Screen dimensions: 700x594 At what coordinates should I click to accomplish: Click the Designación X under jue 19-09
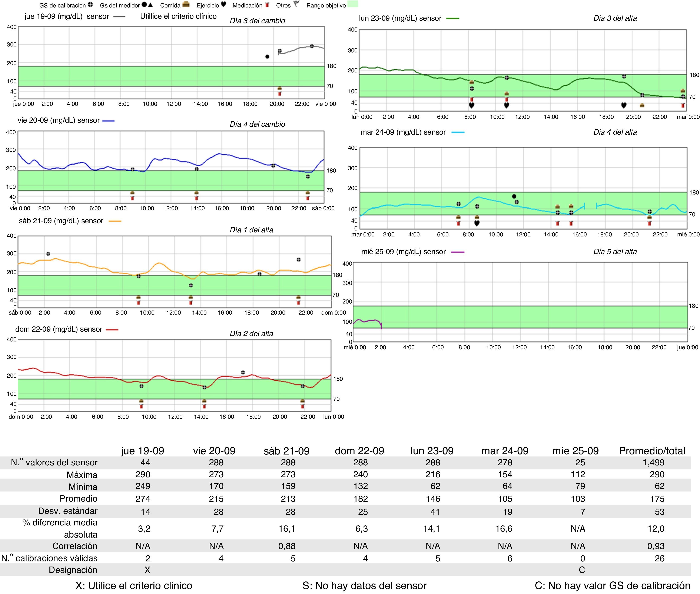pos(147,570)
